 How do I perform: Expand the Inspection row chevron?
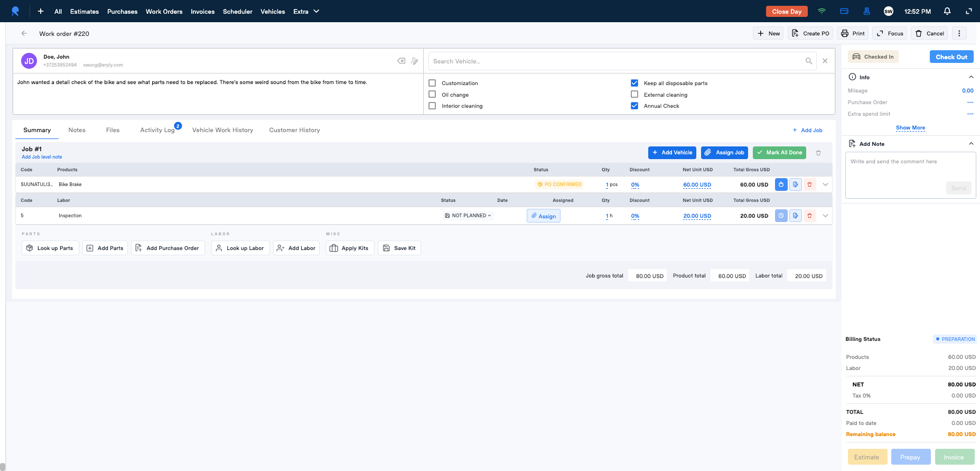[825, 216]
